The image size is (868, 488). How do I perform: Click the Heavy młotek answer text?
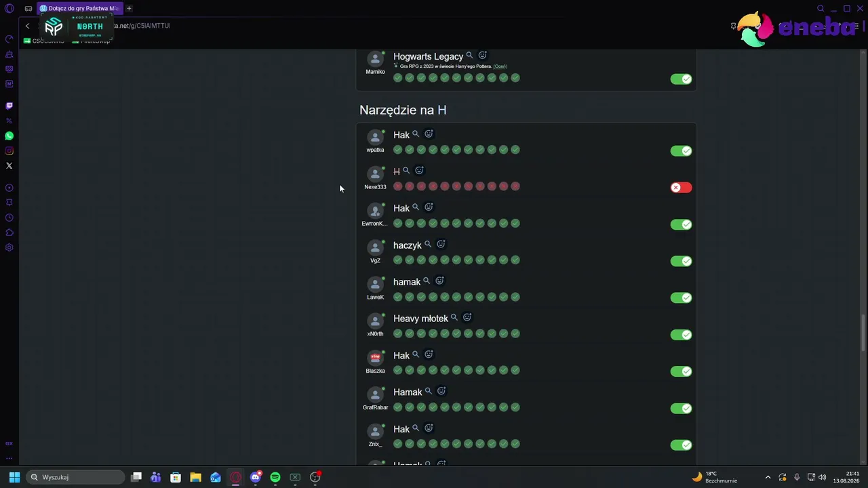coord(420,319)
